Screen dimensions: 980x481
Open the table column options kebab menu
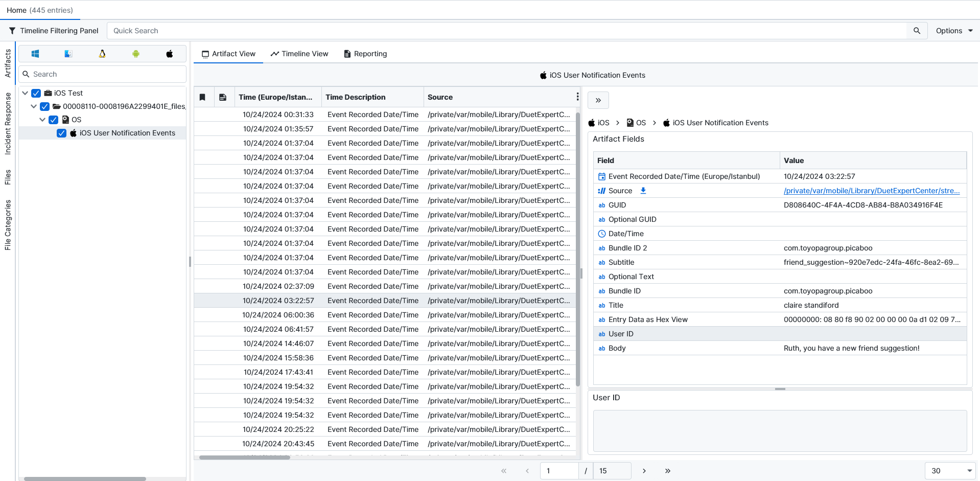pos(577,97)
